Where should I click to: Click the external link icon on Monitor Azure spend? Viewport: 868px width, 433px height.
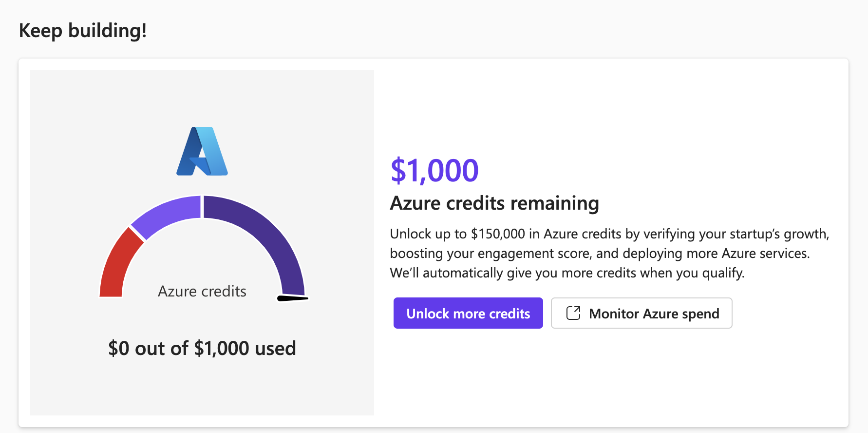[573, 313]
